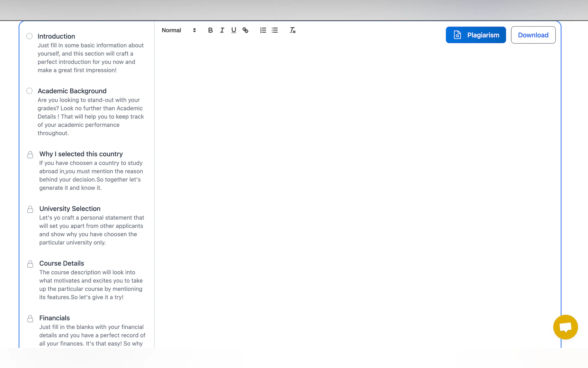Click the Download button
The width and height of the screenshot is (588, 368).
[x=533, y=35]
